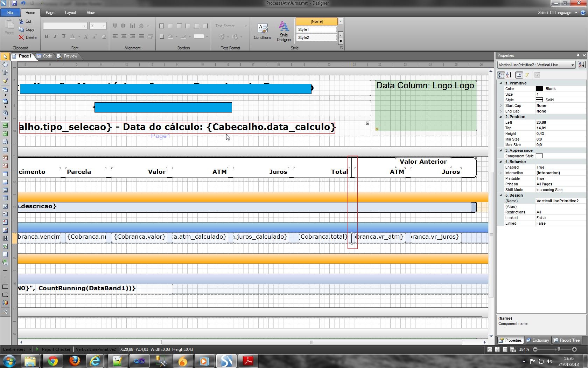Click the zoom slider handle
The image size is (588, 368).
point(559,349)
